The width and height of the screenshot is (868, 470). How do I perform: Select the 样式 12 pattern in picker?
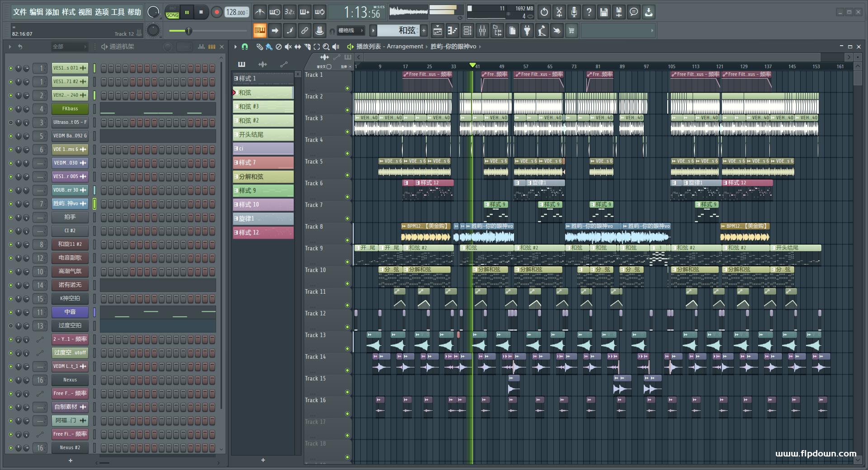tap(263, 233)
